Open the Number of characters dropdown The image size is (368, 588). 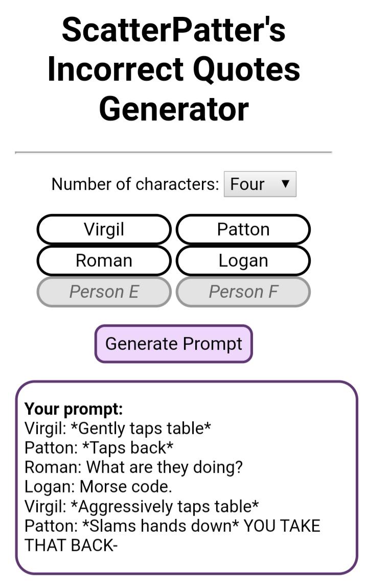click(x=260, y=184)
